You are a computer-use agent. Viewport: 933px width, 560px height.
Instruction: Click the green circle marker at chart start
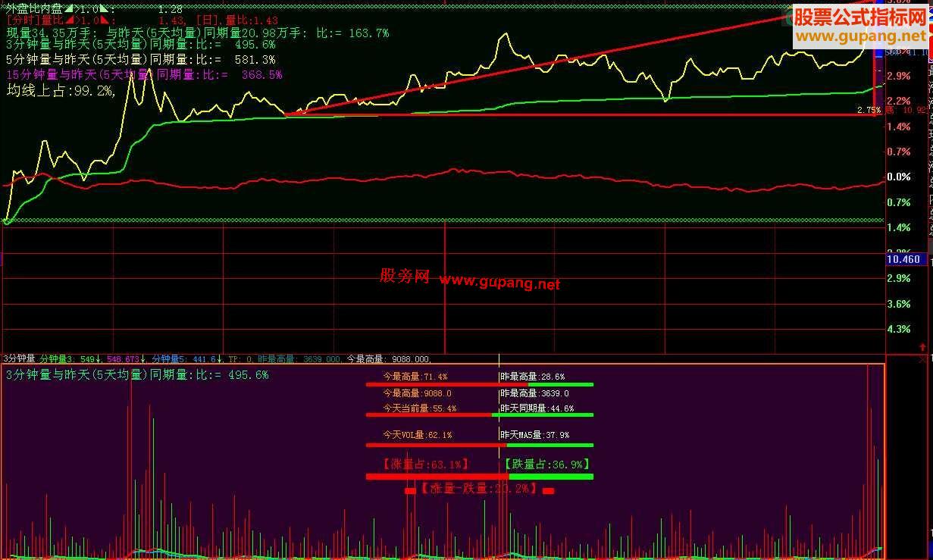pyautogui.click(x=7, y=221)
